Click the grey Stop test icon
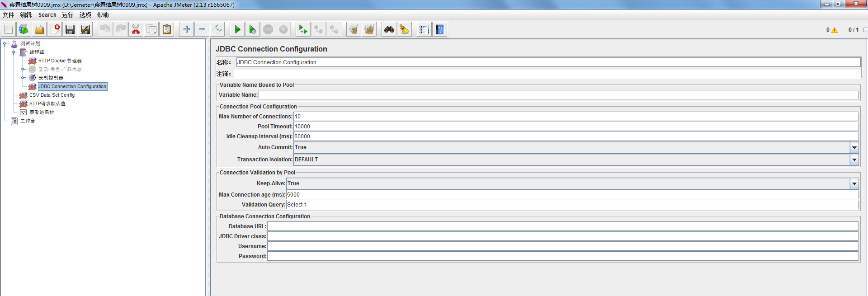 pos(268,29)
